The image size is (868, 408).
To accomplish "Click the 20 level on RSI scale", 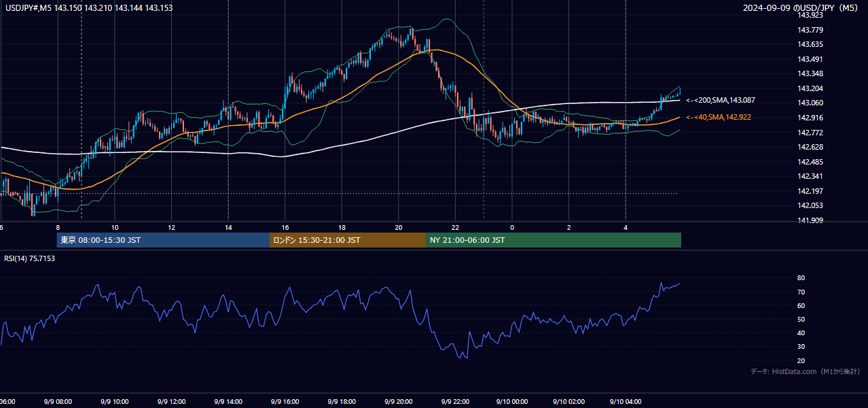I will [x=801, y=360].
